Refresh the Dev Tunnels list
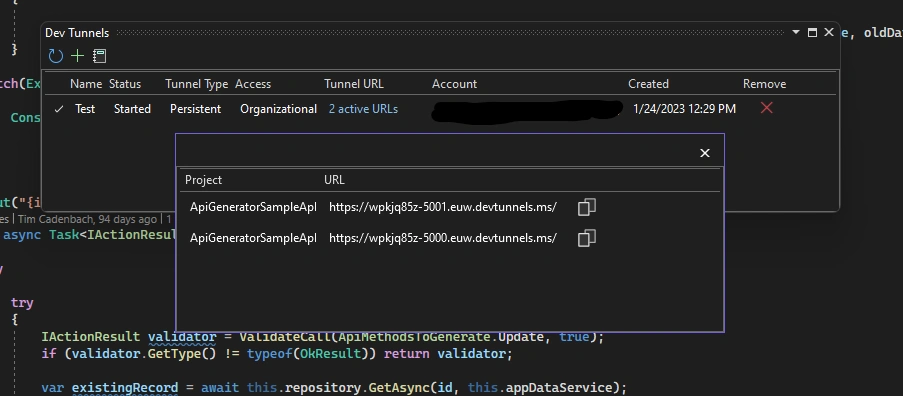The width and height of the screenshot is (903, 396). click(x=55, y=56)
